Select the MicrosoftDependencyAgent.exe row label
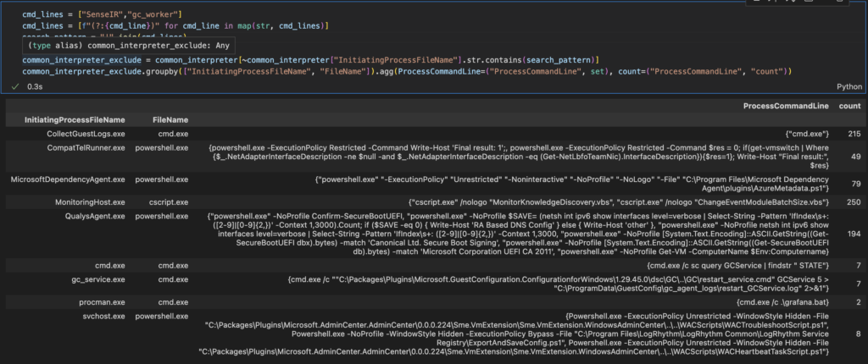The width and height of the screenshot is (868, 364). tap(68, 179)
